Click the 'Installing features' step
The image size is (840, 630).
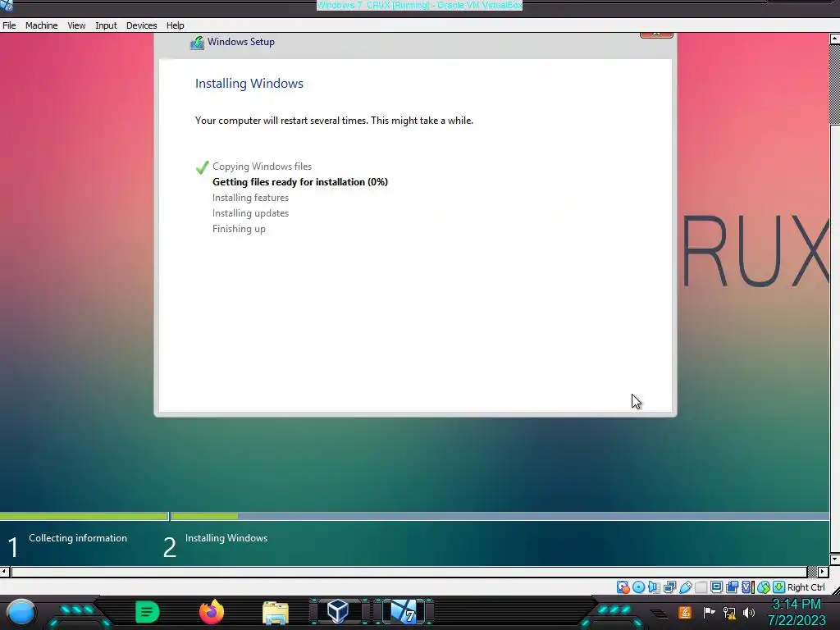click(250, 198)
